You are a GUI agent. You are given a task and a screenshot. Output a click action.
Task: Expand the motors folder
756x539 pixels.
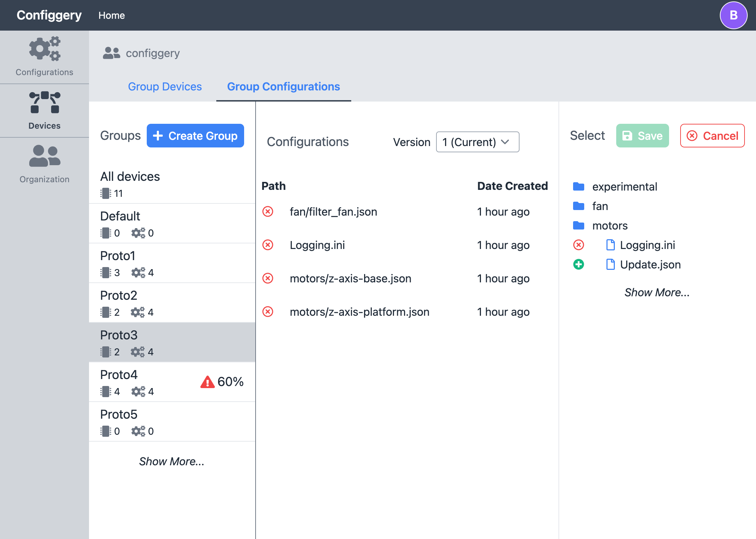pyautogui.click(x=610, y=226)
